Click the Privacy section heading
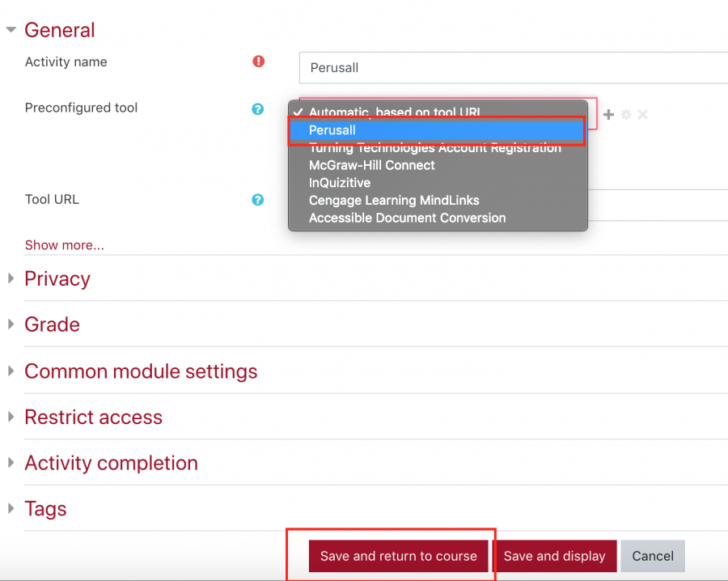 point(57,278)
